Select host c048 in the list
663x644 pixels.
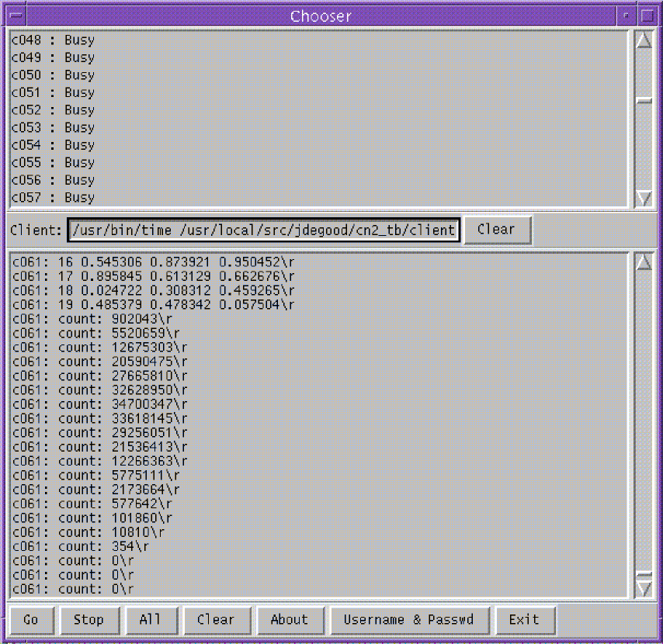[x=53, y=40]
